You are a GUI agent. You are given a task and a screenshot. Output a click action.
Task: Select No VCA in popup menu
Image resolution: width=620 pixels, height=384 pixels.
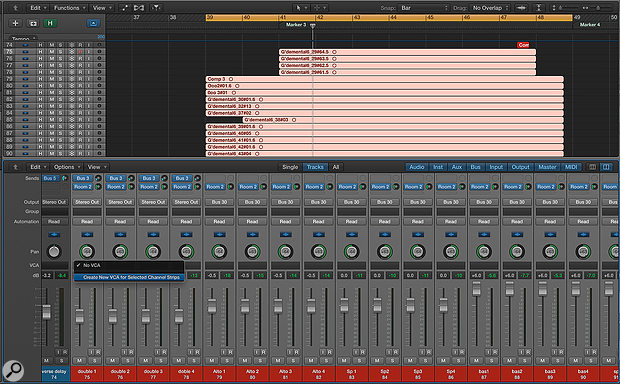click(129, 265)
